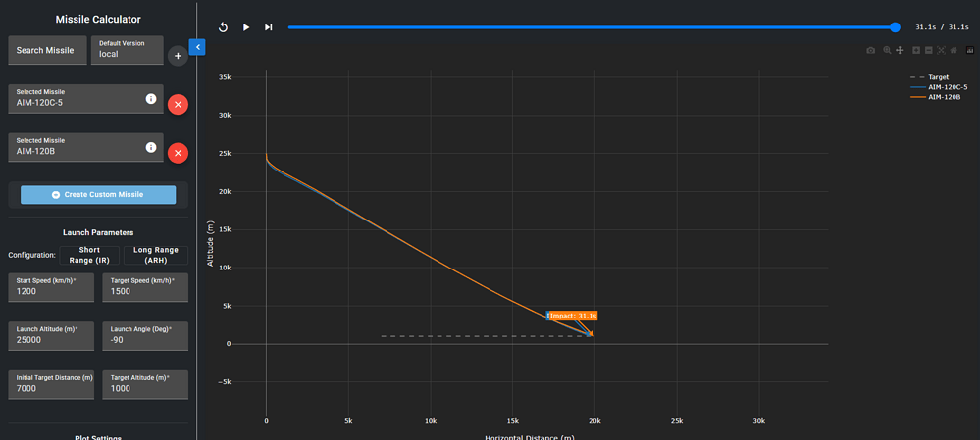Open the Search Missile field
The height and width of the screenshot is (440, 980).
pos(45,50)
